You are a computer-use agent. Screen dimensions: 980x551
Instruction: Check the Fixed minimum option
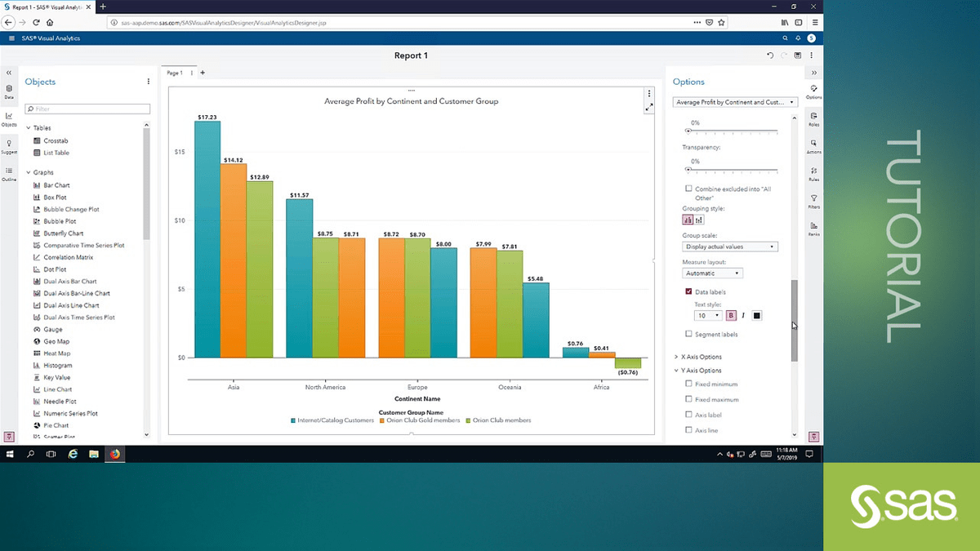pyautogui.click(x=689, y=384)
